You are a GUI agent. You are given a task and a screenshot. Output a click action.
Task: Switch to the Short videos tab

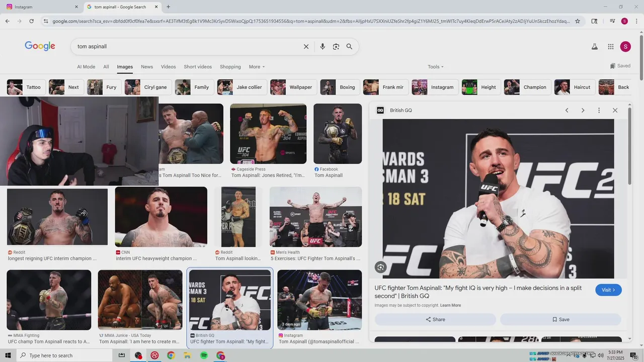[x=198, y=67]
